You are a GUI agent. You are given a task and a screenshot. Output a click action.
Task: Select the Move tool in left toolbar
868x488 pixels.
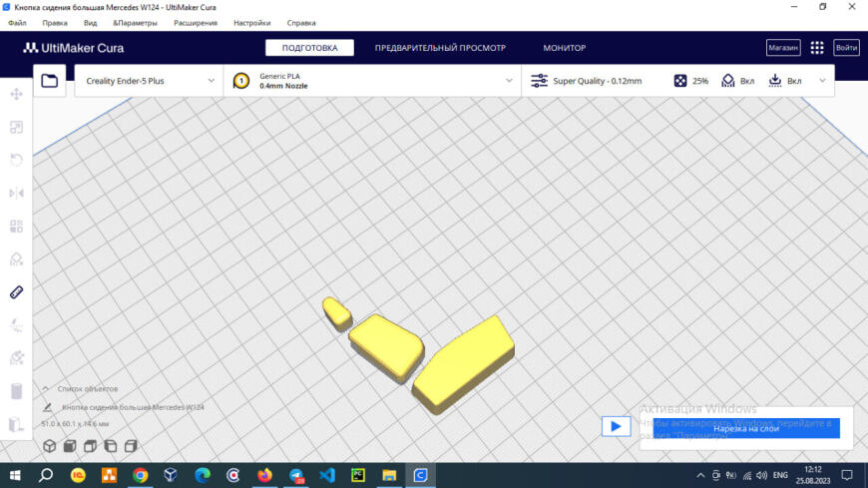[x=16, y=94]
